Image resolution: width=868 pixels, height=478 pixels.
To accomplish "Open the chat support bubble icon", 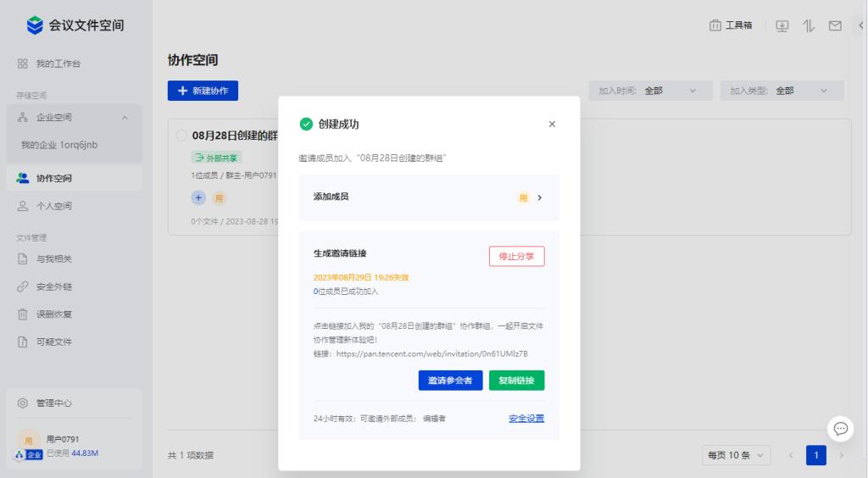I will coord(840,429).
